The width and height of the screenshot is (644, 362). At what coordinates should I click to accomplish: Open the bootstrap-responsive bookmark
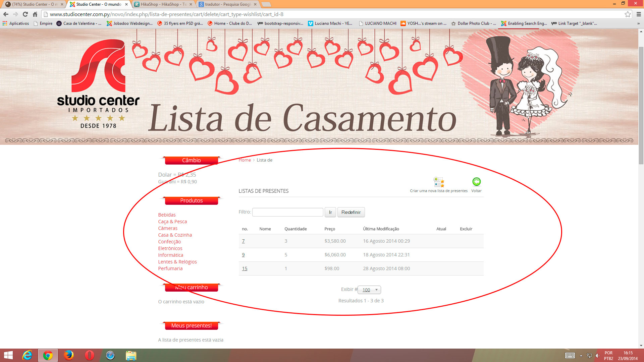pyautogui.click(x=280, y=23)
